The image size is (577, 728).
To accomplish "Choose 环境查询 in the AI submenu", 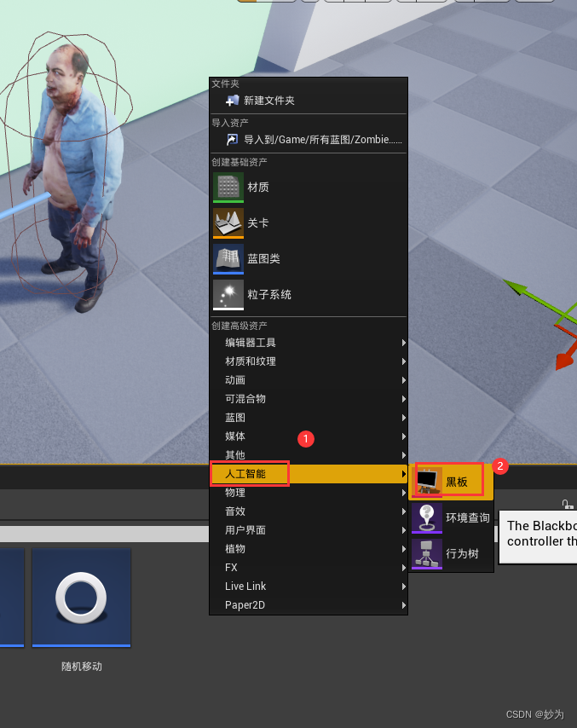I will tap(451, 517).
